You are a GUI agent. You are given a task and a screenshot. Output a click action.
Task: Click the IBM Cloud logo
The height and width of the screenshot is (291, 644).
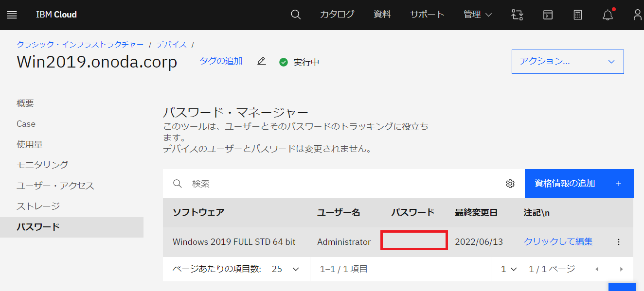[x=56, y=15]
